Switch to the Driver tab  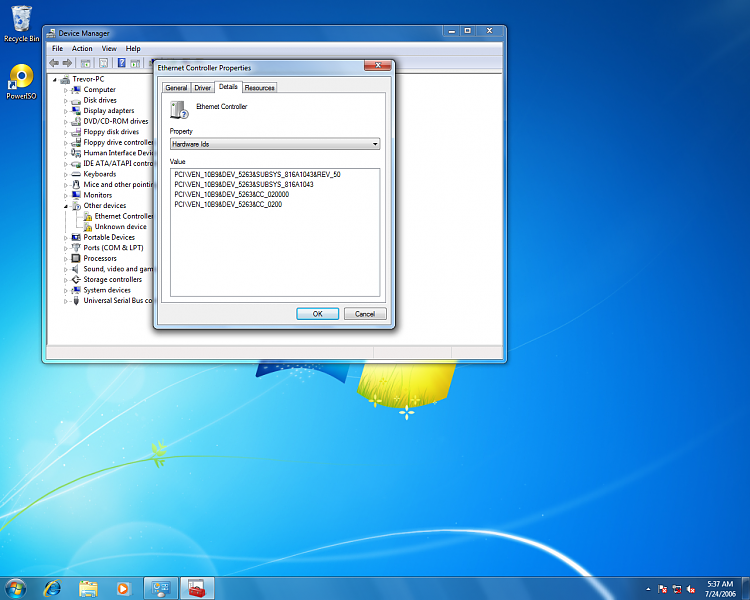202,88
